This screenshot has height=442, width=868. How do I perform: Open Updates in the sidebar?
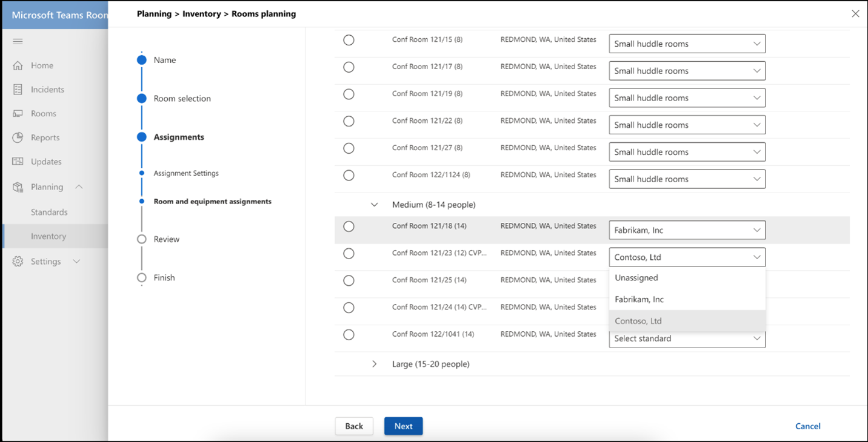(46, 162)
